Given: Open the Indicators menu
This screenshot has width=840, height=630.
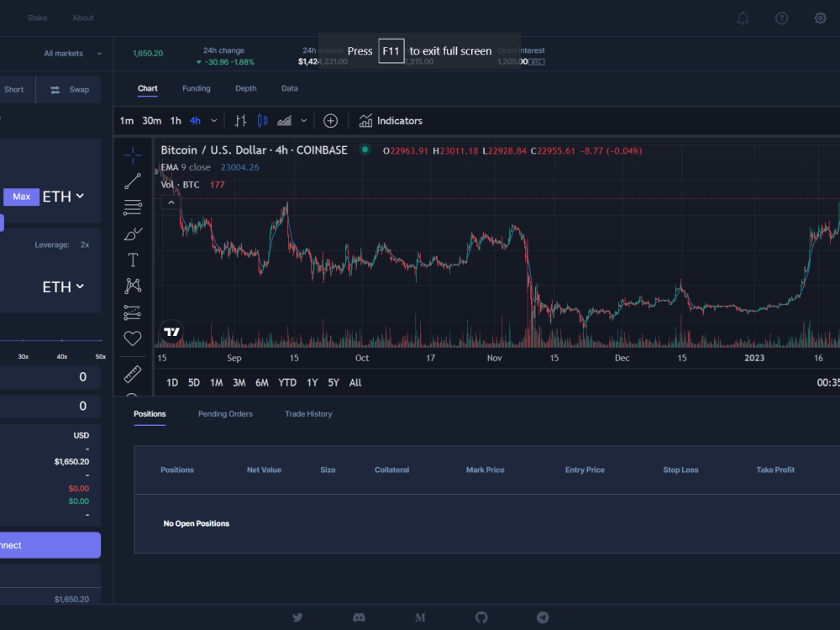Looking at the screenshot, I should [391, 121].
